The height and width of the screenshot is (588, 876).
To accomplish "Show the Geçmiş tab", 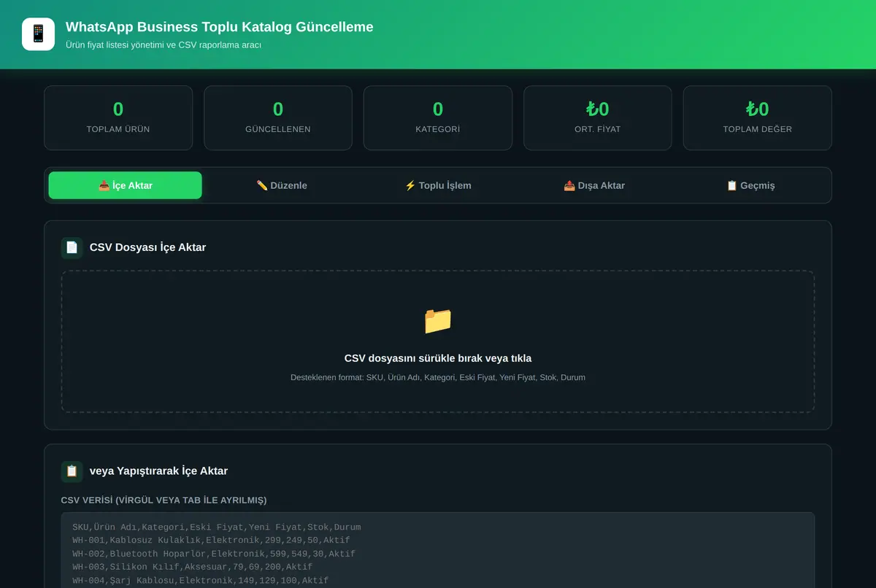I will pos(750,185).
